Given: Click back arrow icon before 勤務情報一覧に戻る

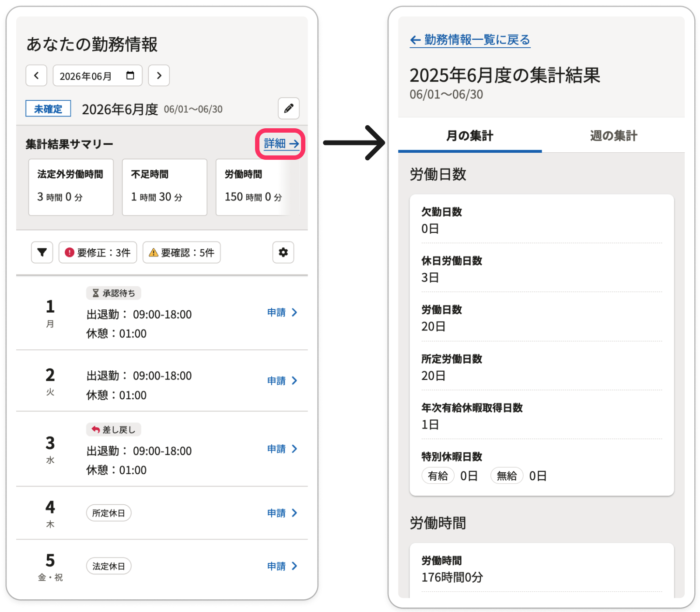Looking at the screenshot, I should click(415, 40).
